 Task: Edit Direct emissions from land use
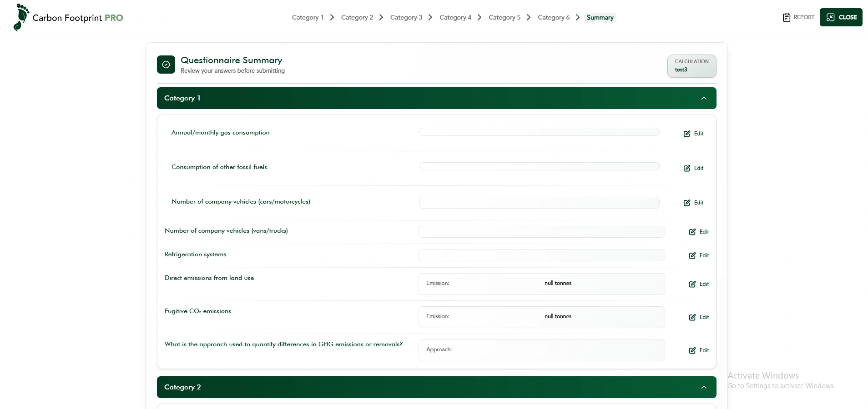click(x=699, y=284)
